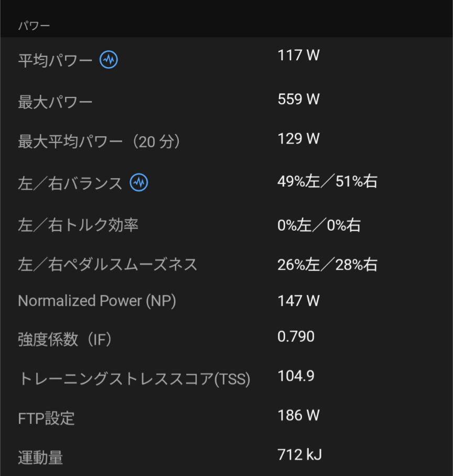453x476 pixels.
Task: Click the トレーニングストレススコア(TSS) label
Action: point(134,378)
